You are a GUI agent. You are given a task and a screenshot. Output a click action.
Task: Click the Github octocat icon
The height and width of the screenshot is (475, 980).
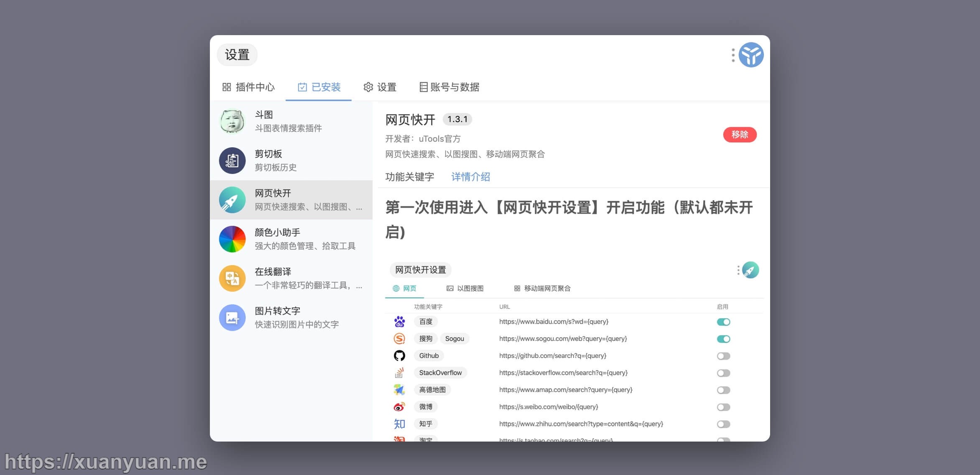point(399,356)
